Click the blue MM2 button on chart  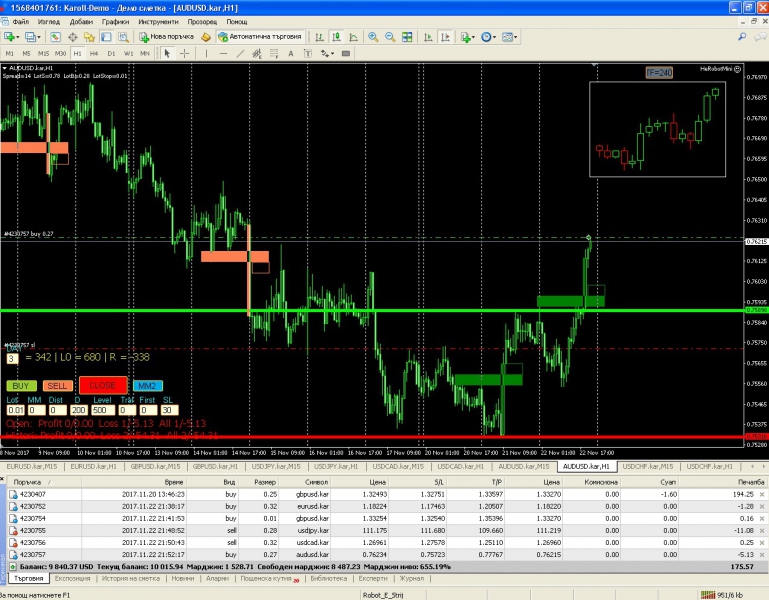click(x=148, y=386)
